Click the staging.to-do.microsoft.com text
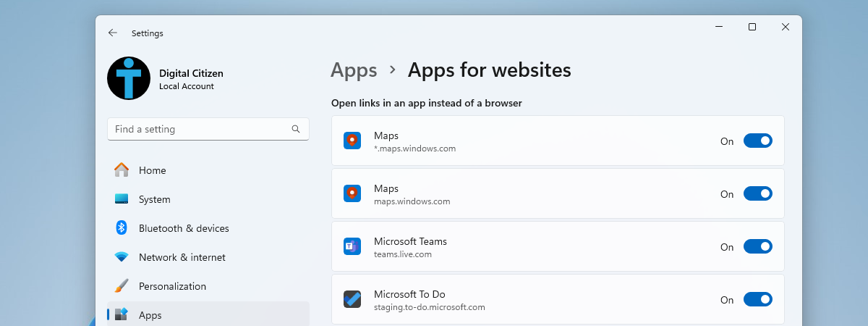This screenshot has width=868, height=326. (x=430, y=307)
